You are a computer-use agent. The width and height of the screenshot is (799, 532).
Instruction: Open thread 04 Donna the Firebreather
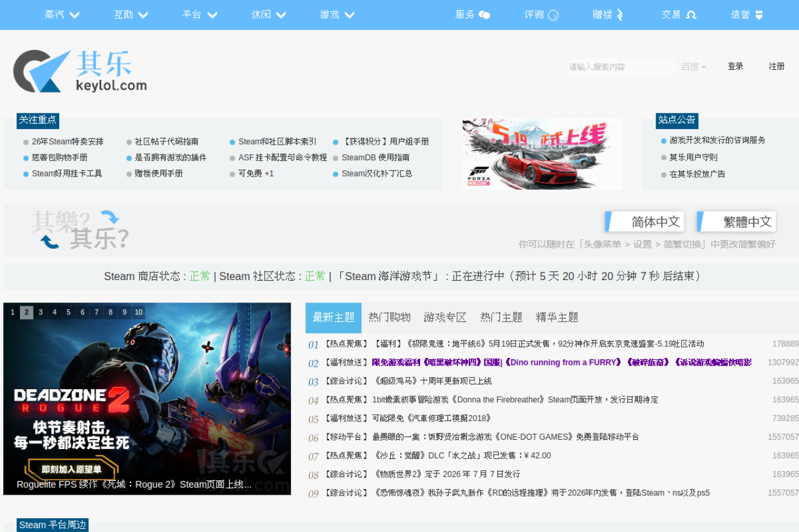[515, 400]
